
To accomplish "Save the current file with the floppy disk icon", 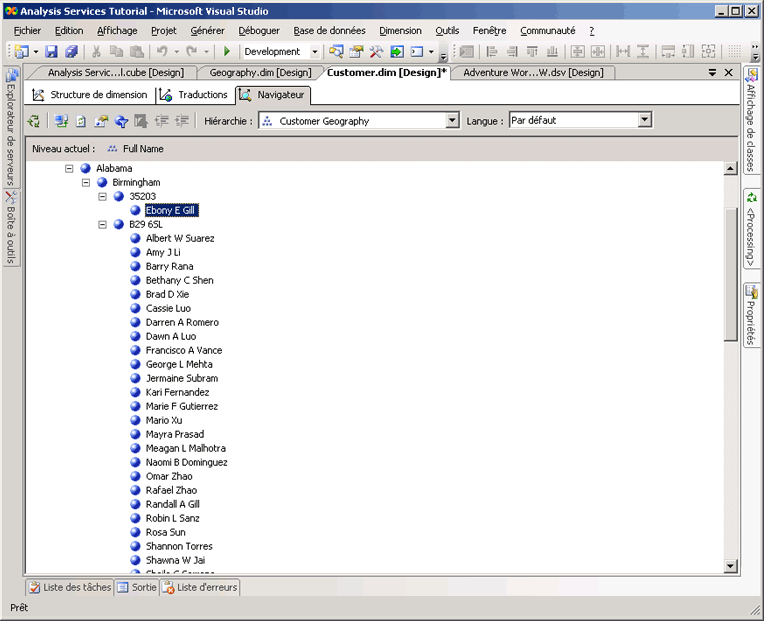I will click(x=51, y=52).
